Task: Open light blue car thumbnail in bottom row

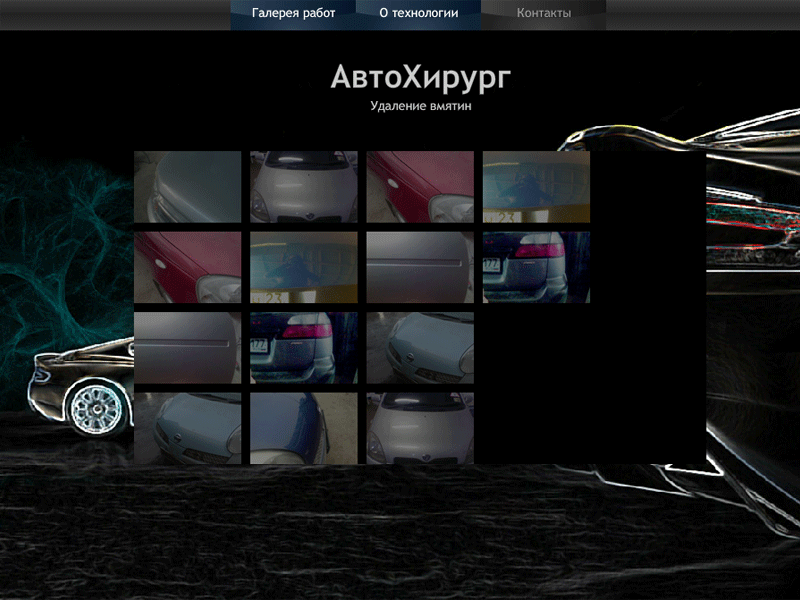Action: (187, 429)
